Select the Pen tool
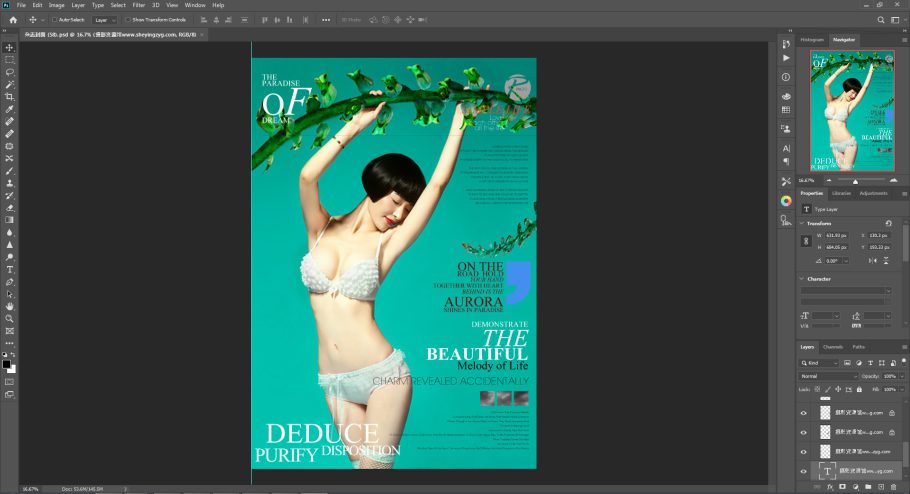Viewport: 910px width, 494px height. [9, 282]
